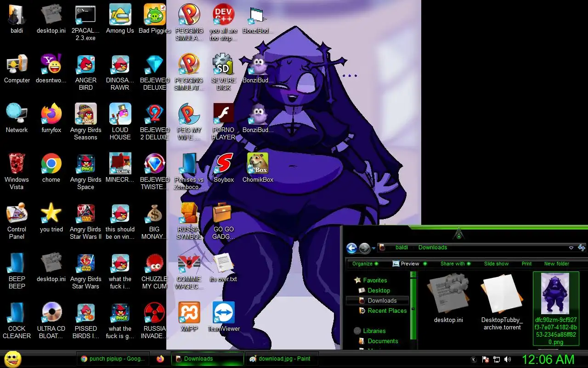588x368 pixels.
Task: Click 'baldi' in the address breadcrumb
Action: click(401, 247)
